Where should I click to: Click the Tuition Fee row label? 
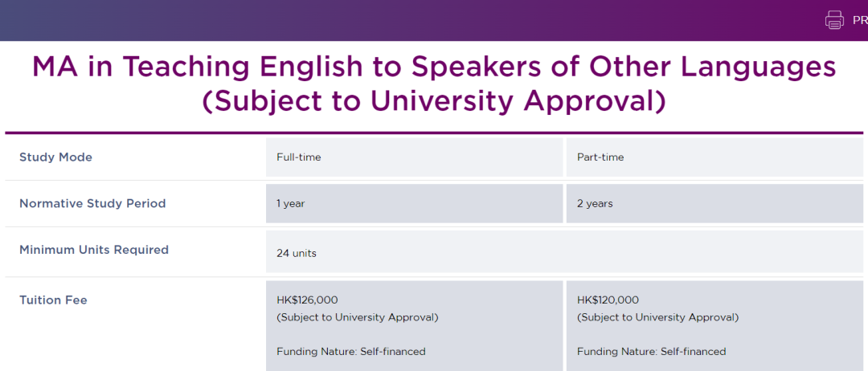click(x=53, y=300)
